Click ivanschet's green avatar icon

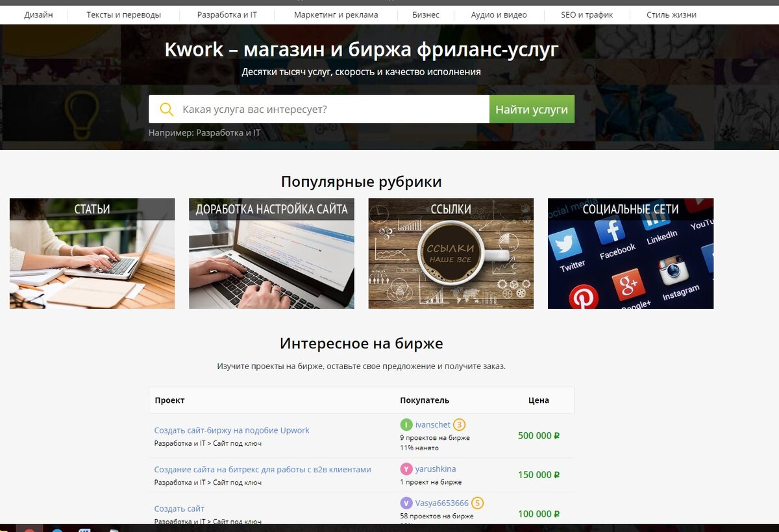click(406, 425)
